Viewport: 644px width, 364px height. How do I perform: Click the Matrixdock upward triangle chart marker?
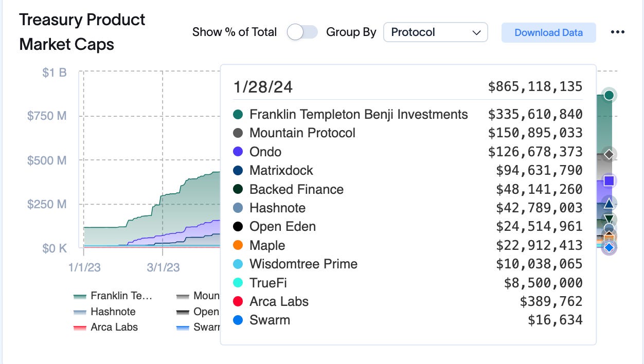coord(609,204)
